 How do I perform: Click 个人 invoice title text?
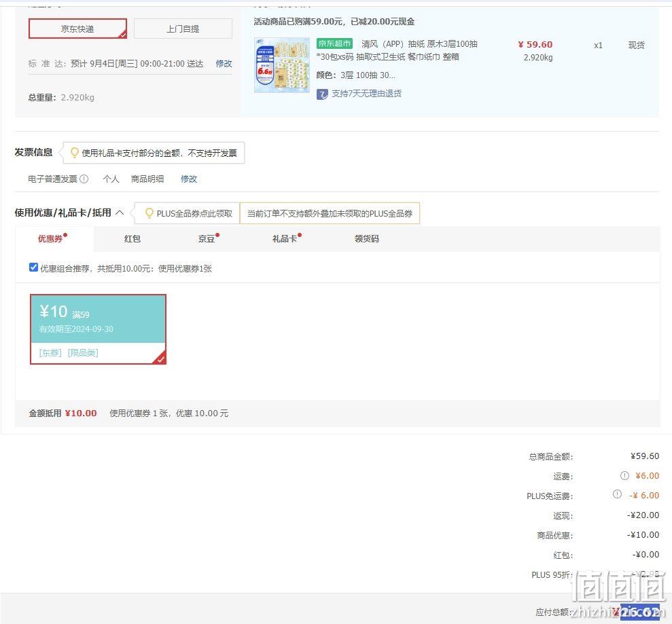111,179
